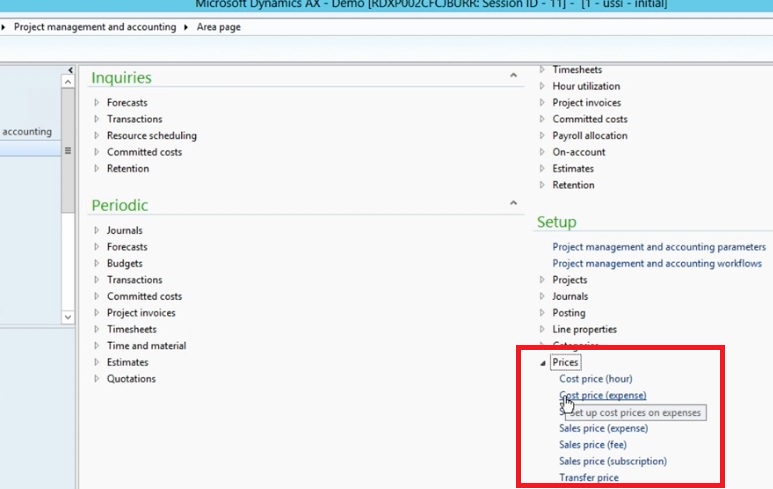Expand Committed costs report node
Screen dimensions: 773x489
coord(542,119)
